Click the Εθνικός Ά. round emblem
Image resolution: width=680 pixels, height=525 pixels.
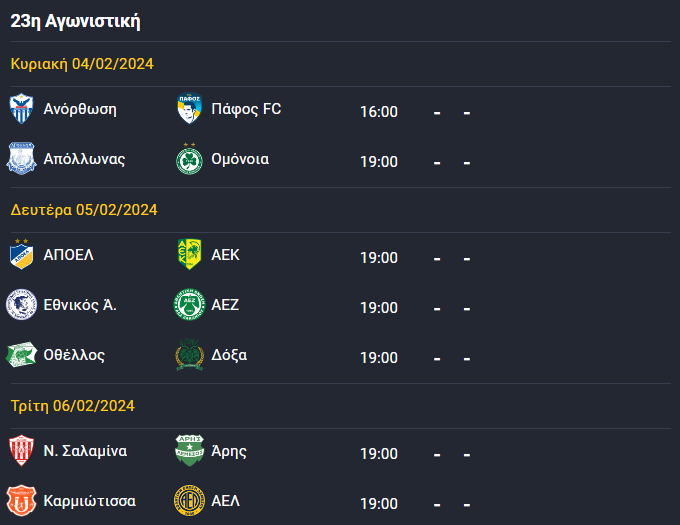coord(21,304)
